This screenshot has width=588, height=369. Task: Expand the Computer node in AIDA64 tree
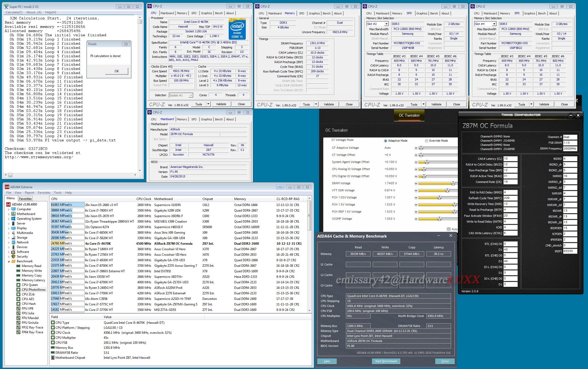9,209
